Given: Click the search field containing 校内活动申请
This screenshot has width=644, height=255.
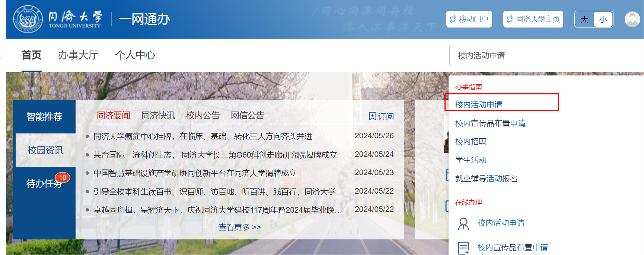Looking at the screenshot, I should (x=543, y=56).
